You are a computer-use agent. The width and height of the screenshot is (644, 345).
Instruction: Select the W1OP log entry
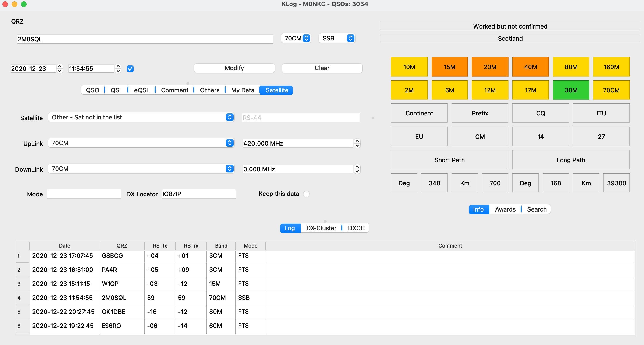tap(325, 284)
